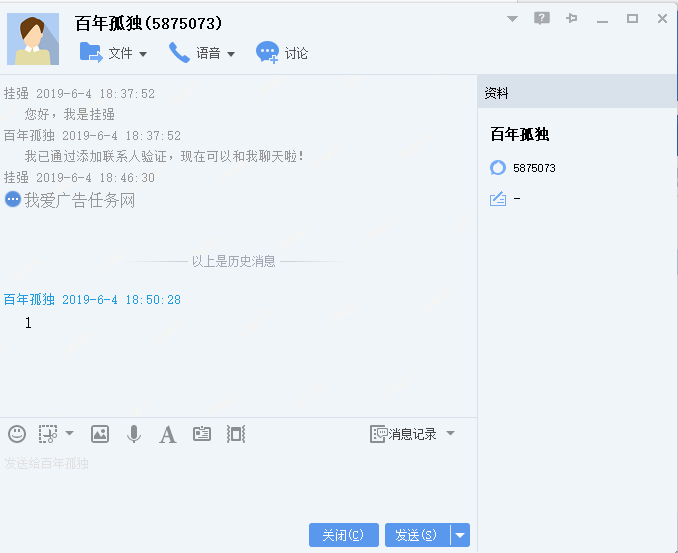Click the 我已通过添加联系人验证 message text
This screenshot has width=678, height=553.
[x=164, y=156]
